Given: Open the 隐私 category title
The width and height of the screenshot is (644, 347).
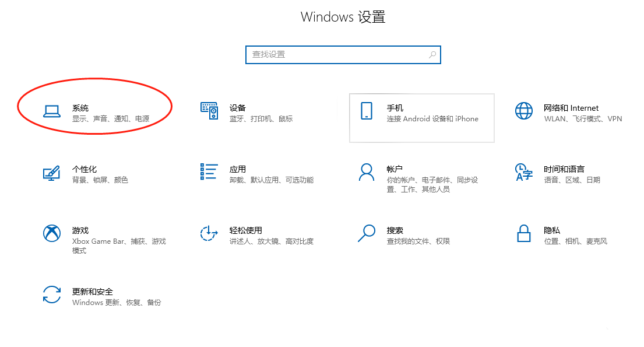Looking at the screenshot, I should pyautogui.click(x=552, y=230).
